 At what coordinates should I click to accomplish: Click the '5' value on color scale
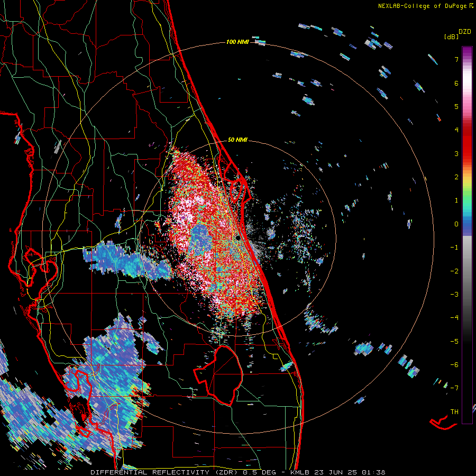click(x=456, y=106)
